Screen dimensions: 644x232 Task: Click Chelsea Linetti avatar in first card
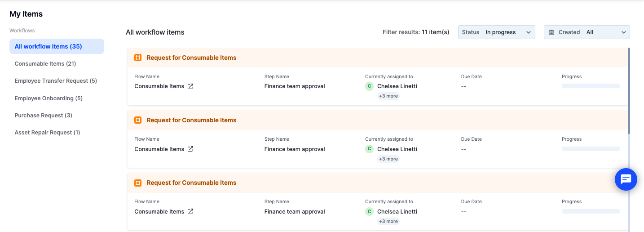369,86
